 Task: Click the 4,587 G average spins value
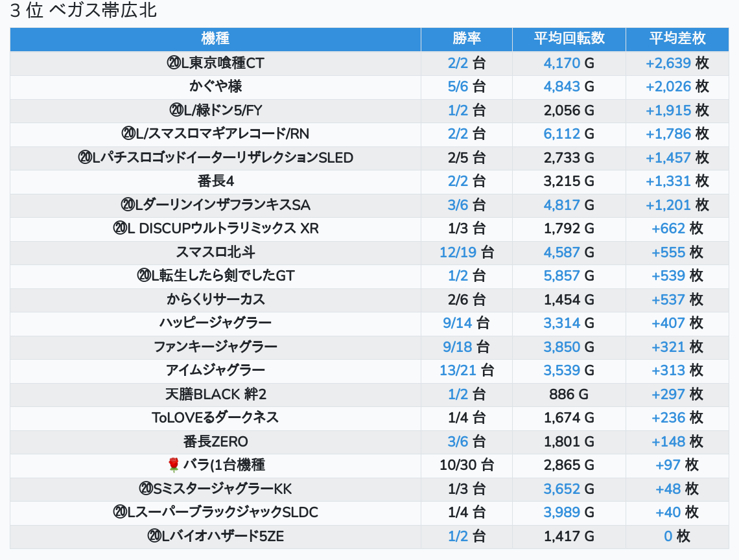(x=569, y=252)
